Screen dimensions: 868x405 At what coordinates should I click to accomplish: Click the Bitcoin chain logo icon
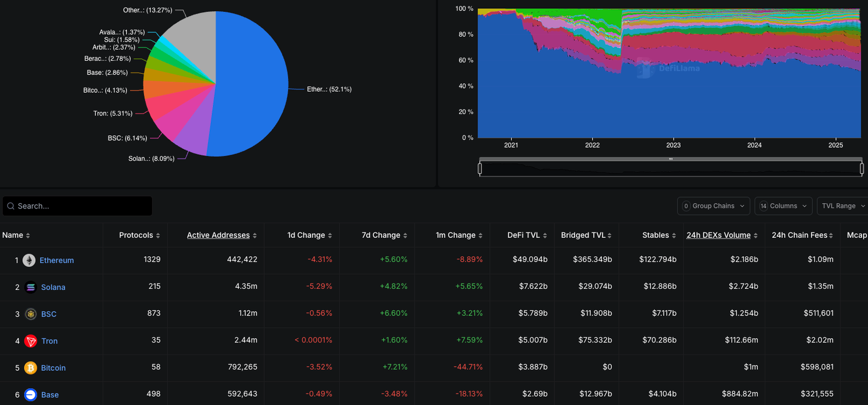point(31,368)
